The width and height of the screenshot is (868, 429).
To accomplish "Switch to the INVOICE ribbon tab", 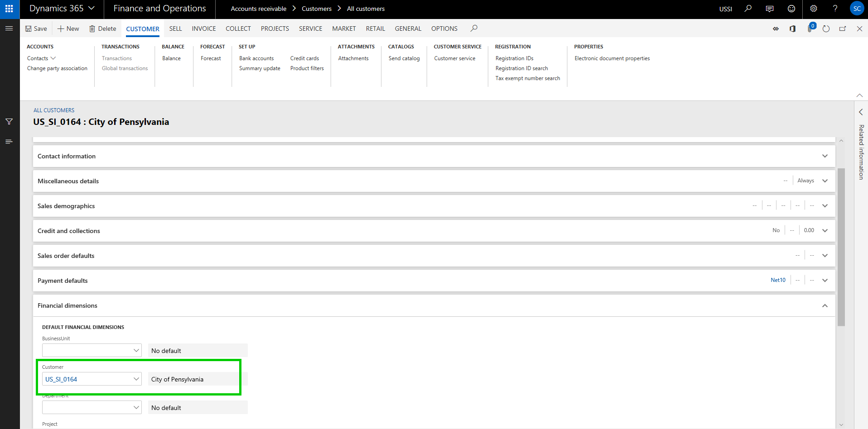I will (203, 29).
